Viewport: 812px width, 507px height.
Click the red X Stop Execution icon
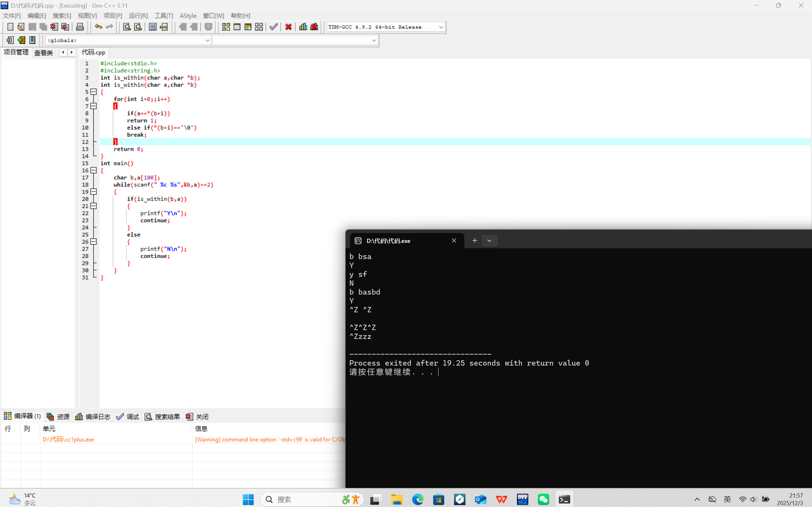[x=288, y=27]
